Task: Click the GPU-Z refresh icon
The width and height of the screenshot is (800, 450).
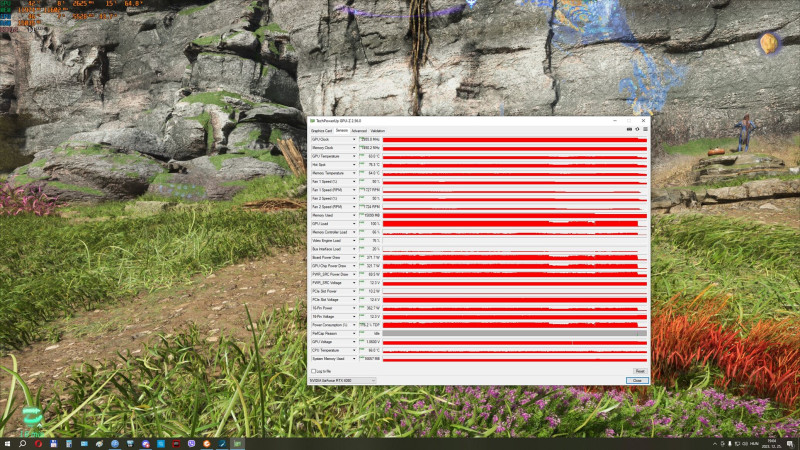Action: 637,130
